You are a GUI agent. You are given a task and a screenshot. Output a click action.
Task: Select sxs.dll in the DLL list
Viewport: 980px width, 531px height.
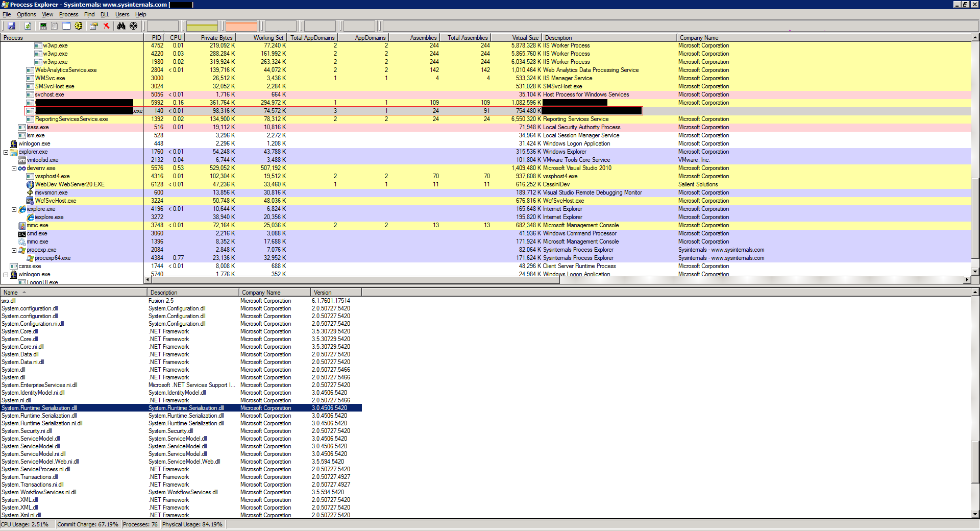point(181,301)
